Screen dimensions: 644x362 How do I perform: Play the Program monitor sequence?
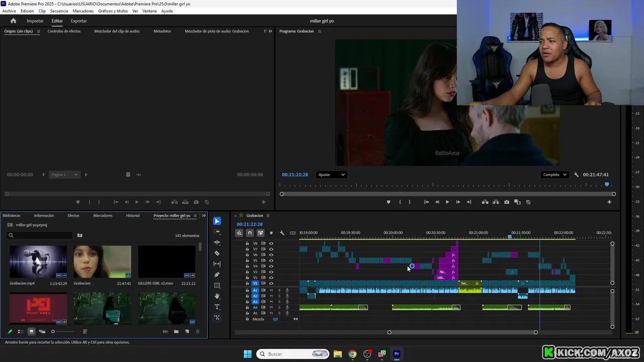pos(447,202)
